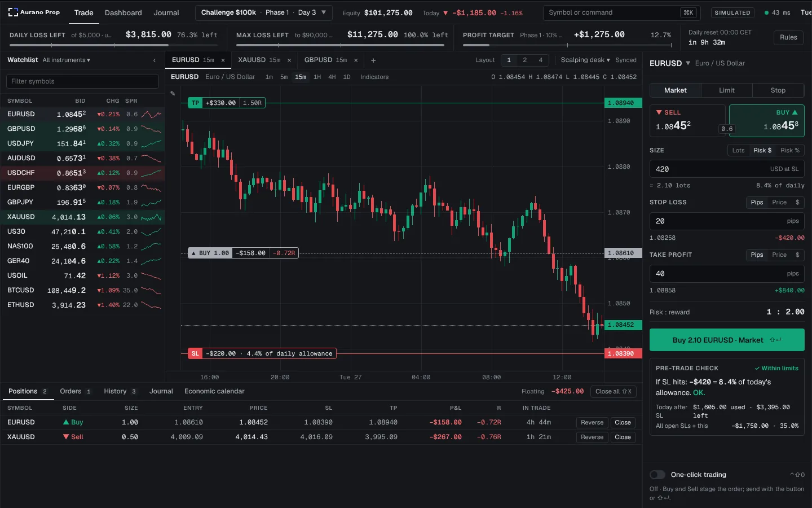Click the Rules button

788,37
